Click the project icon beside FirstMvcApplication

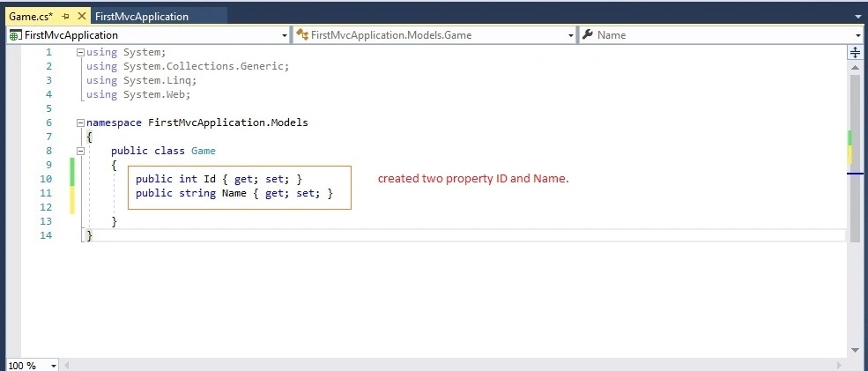[16, 35]
